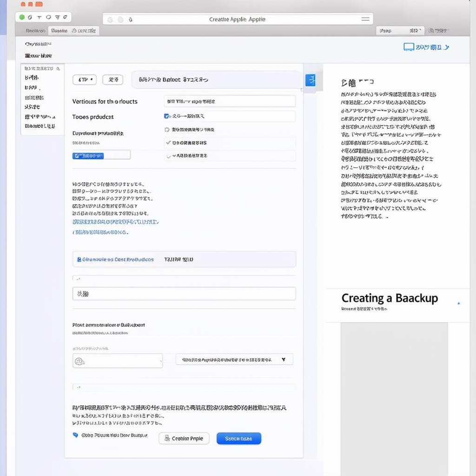Click the Ceatiite Pnple button
The width and height of the screenshot is (476, 476).
pos(184,438)
